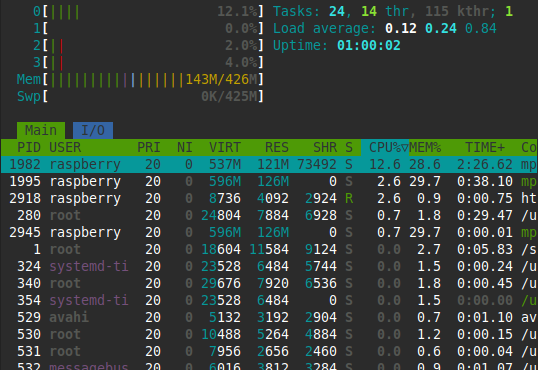The image size is (538, 370).
Task: Sort by the SHR column header
Action: [325, 148]
